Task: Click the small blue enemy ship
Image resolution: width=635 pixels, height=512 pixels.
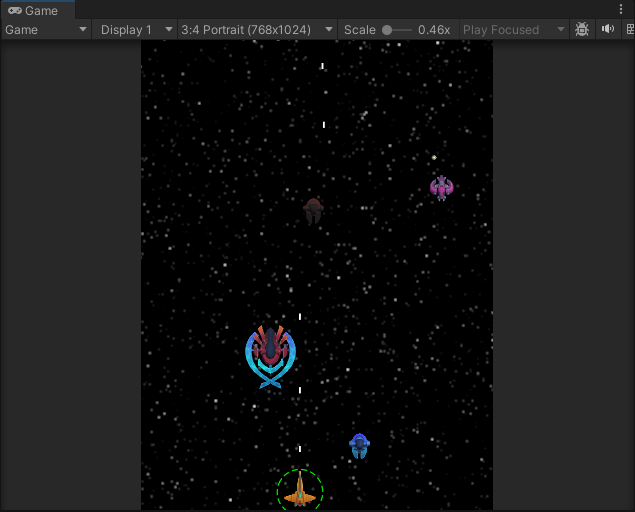Action: pos(360,446)
